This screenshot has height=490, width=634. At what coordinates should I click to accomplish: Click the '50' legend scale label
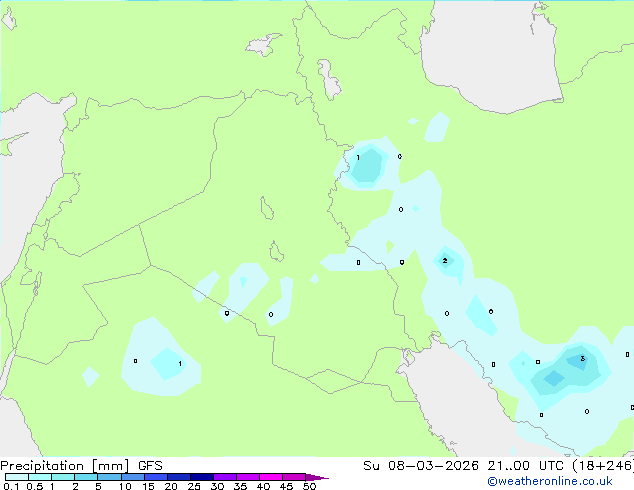pos(310,486)
